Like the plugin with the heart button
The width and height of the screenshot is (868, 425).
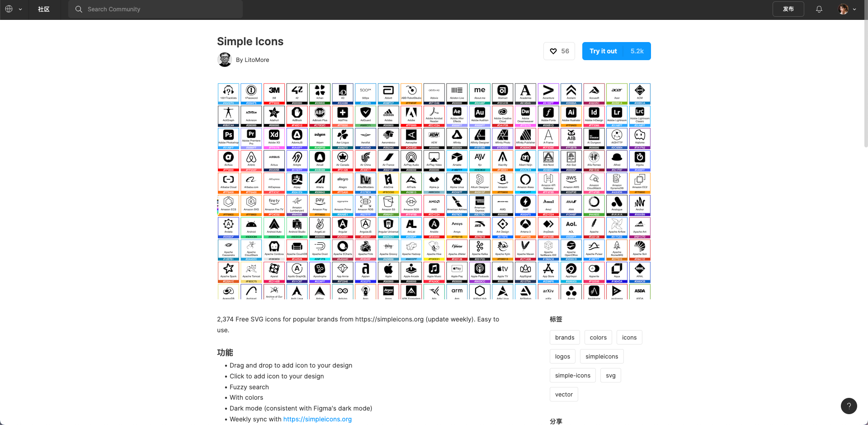(559, 51)
